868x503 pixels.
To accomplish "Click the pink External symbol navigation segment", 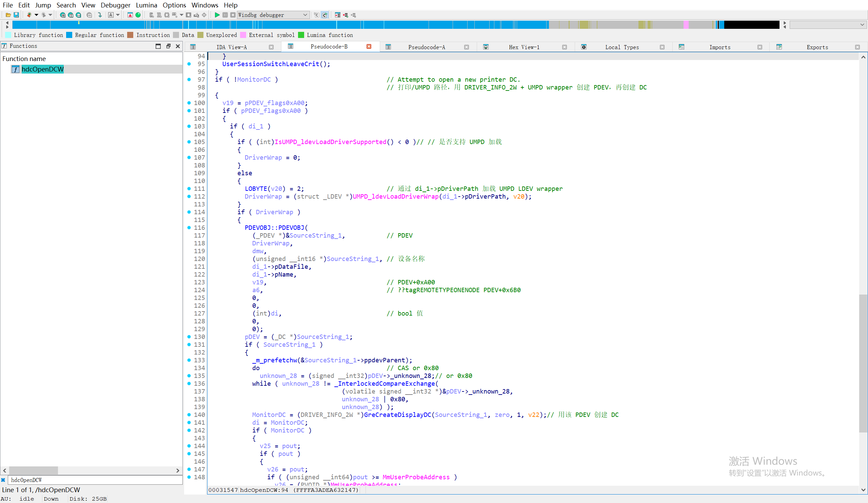I will (x=686, y=25).
